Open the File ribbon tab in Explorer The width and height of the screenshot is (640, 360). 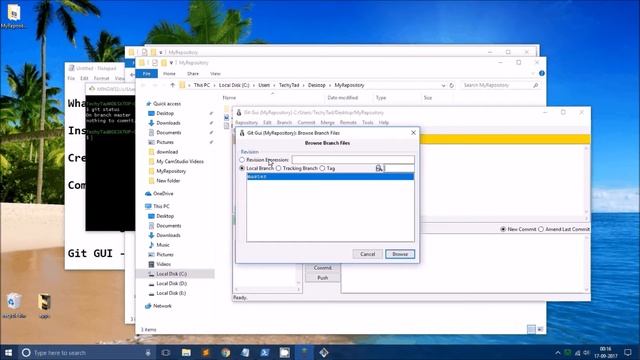pyautogui.click(x=147, y=73)
